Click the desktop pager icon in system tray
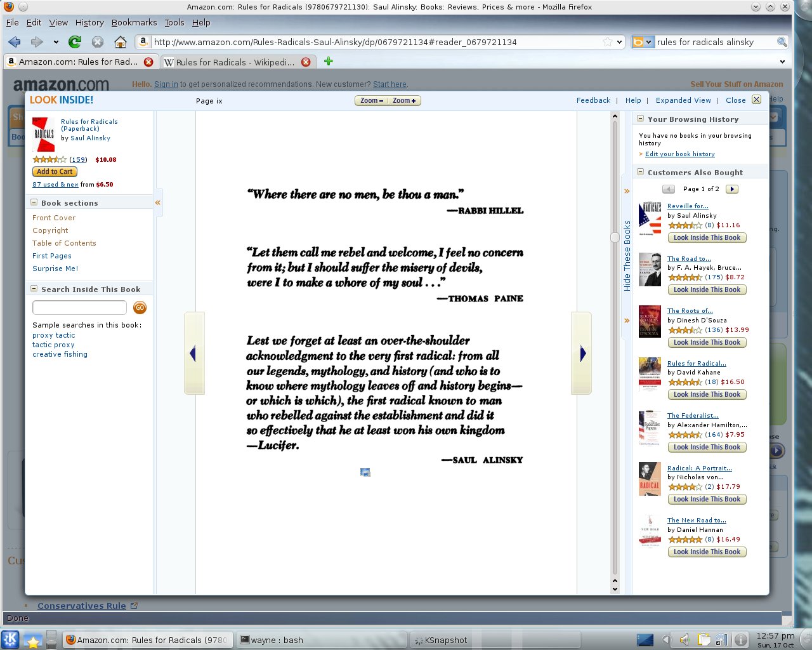 (645, 640)
